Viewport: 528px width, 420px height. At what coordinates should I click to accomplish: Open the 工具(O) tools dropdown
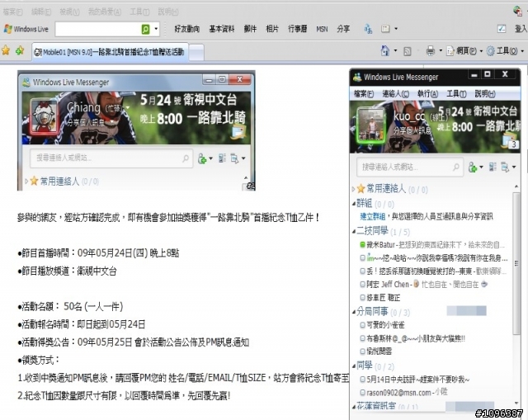[x=506, y=51]
